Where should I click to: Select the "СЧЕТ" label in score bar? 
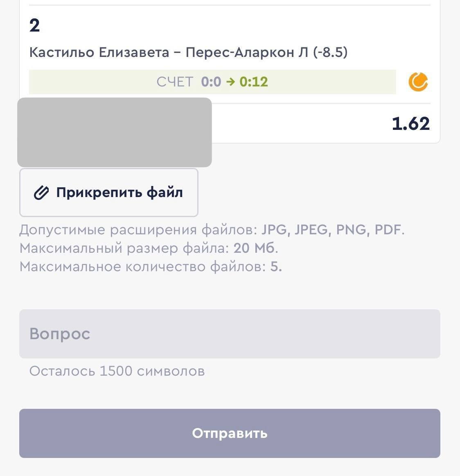tap(175, 82)
